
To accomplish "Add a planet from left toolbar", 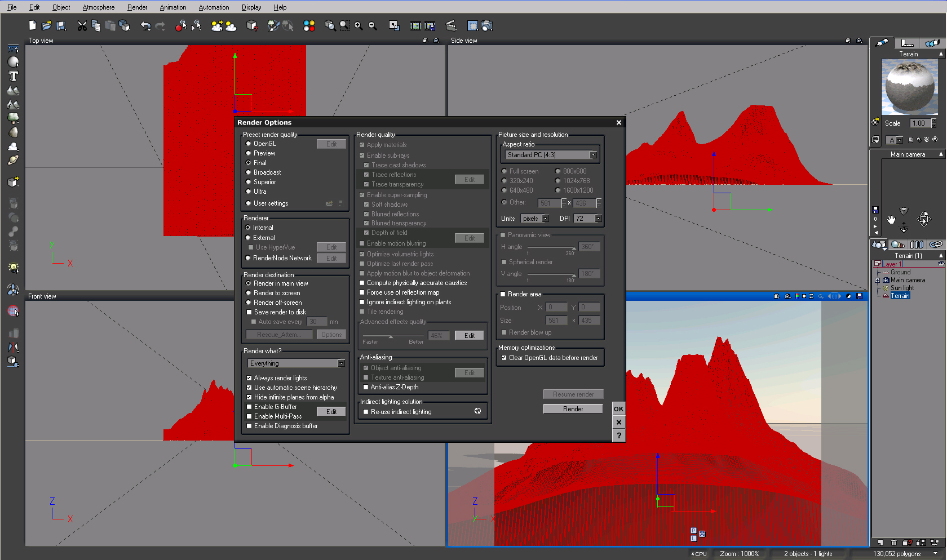I will coord(13,160).
